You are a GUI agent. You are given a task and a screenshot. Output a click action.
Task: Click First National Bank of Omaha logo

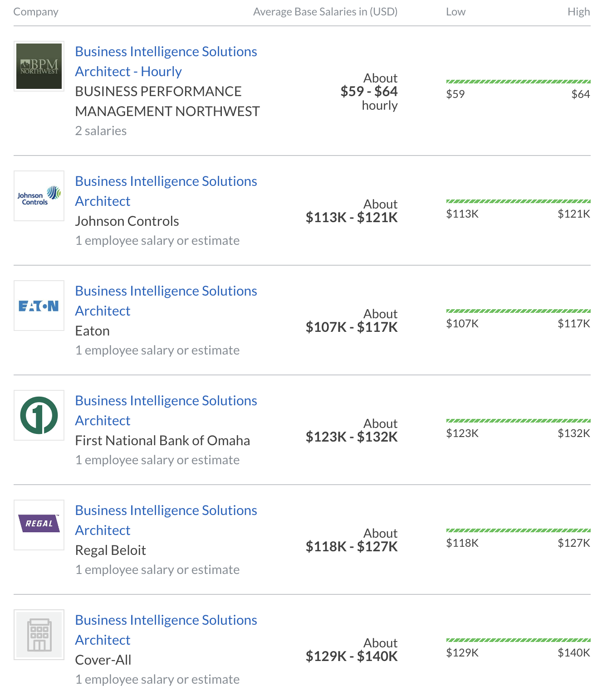point(39,415)
